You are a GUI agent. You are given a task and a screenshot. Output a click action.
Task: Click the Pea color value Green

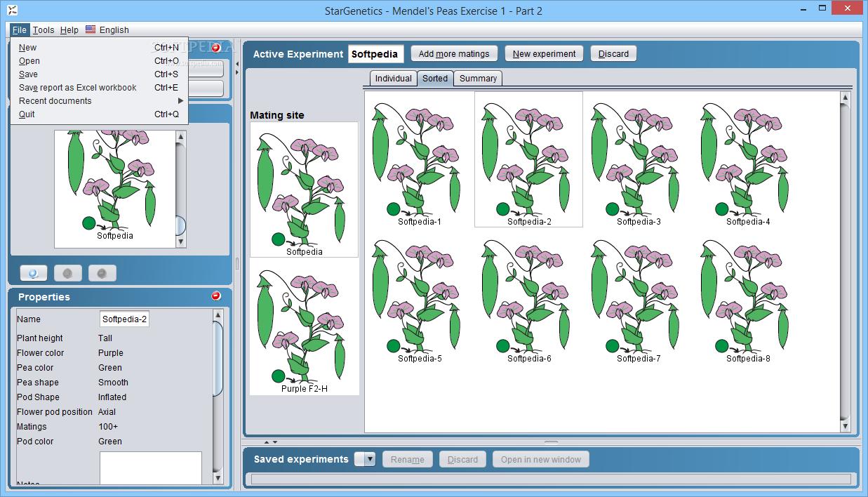[110, 368]
